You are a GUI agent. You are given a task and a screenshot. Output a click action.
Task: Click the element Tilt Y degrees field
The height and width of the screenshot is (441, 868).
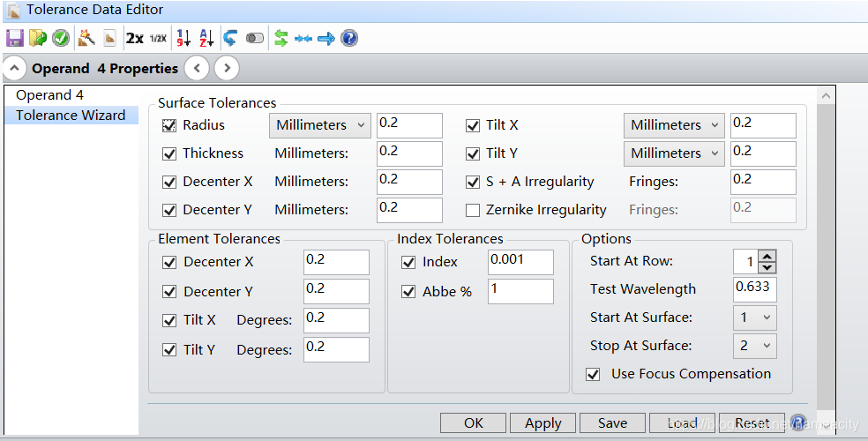336,349
